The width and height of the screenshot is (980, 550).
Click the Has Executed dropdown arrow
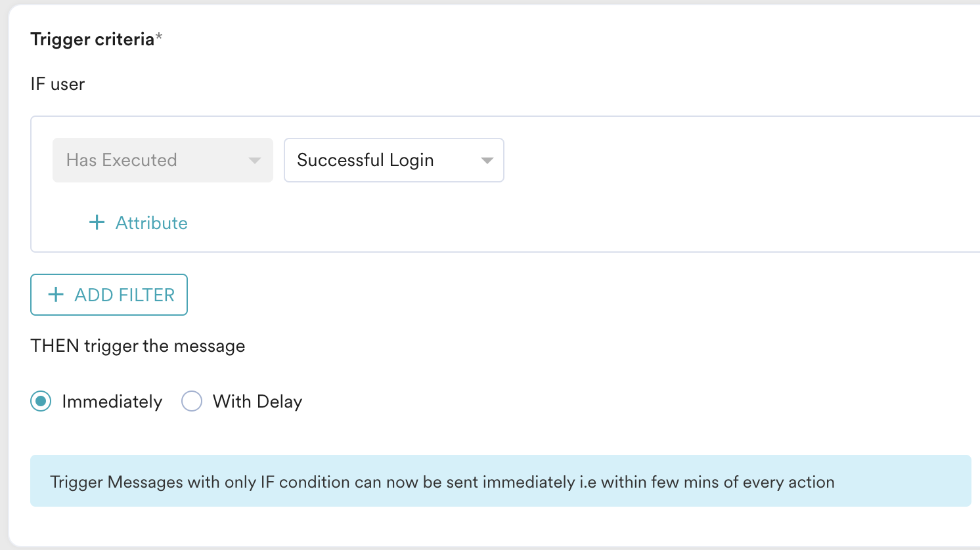tap(255, 161)
